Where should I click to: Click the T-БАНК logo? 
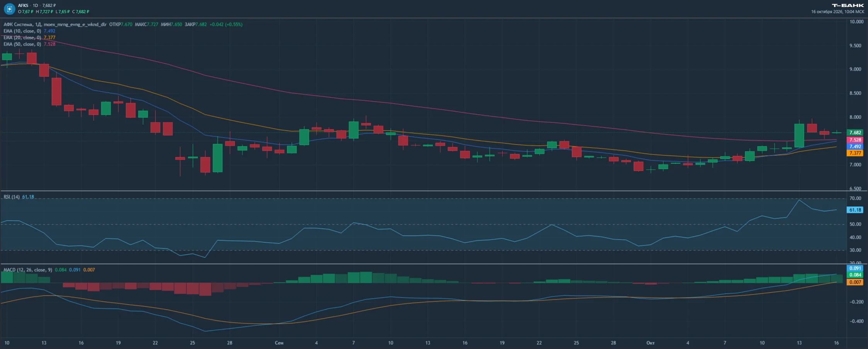coord(848,5)
